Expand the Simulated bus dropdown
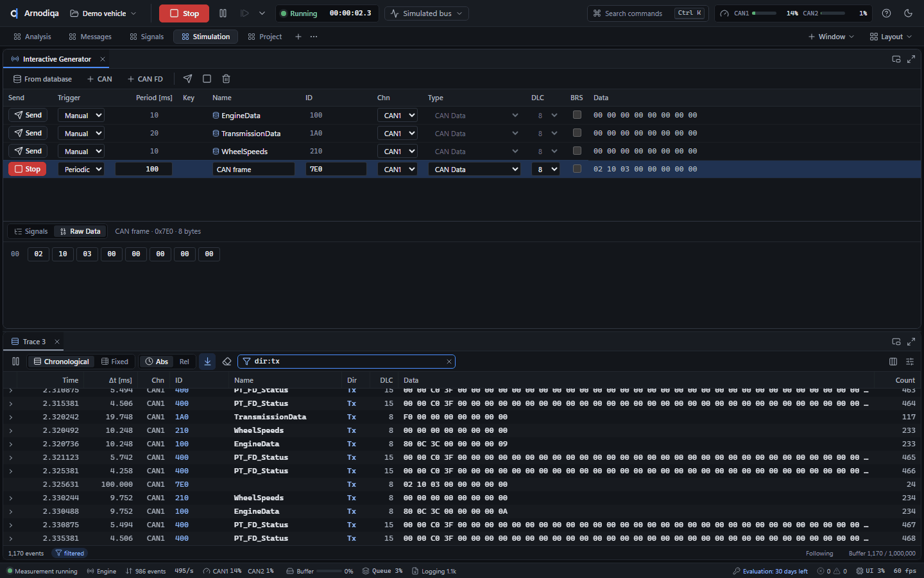 pyautogui.click(x=427, y=13)
